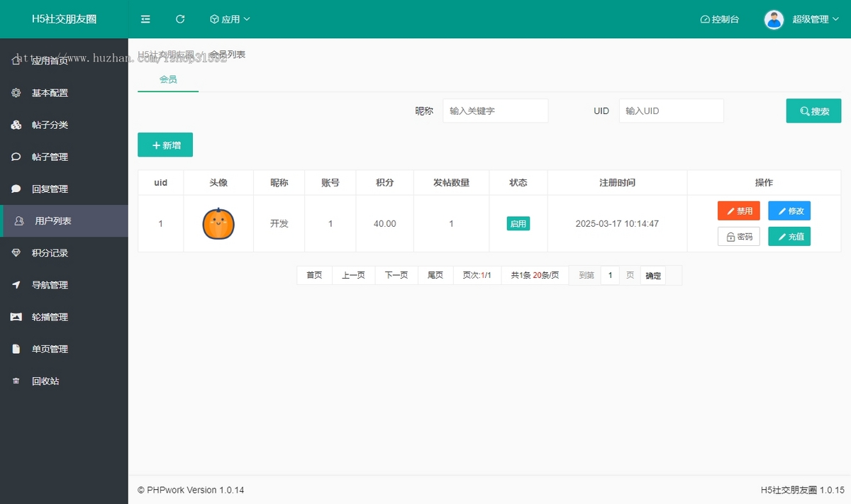Click the refresh icon in top bar
The width and height of the screenshot is (851, 504).
pos(180,19)
